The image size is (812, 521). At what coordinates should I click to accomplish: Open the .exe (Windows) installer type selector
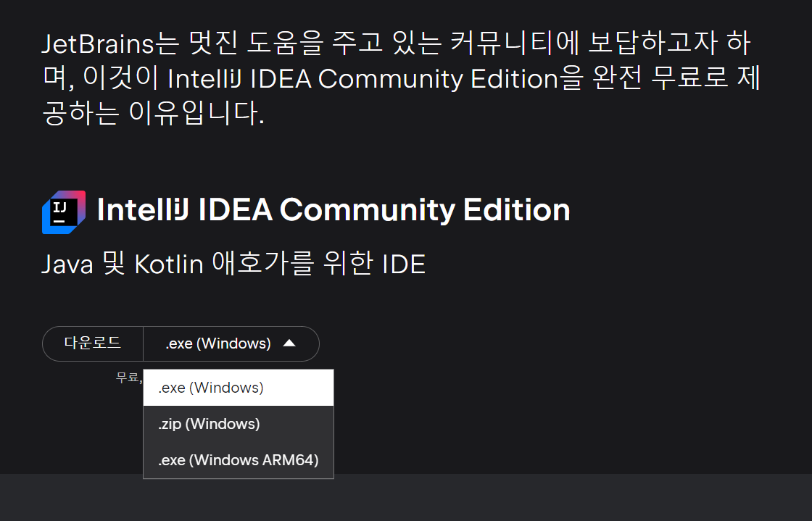(231, 343)
